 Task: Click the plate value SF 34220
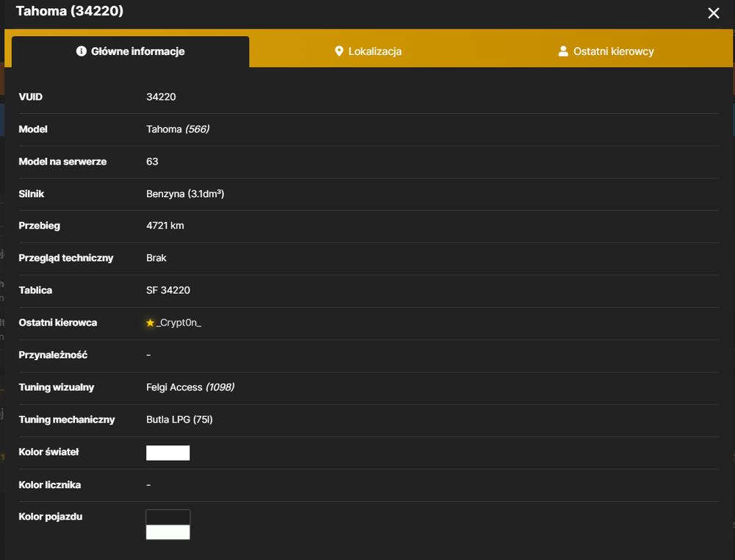pos(168,290)
